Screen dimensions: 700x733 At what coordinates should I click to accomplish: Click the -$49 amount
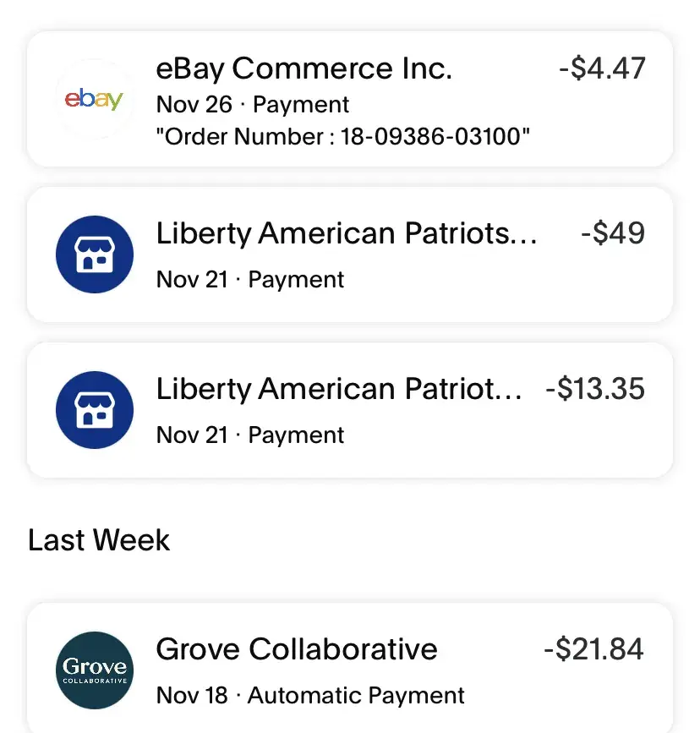pos(613,233)
